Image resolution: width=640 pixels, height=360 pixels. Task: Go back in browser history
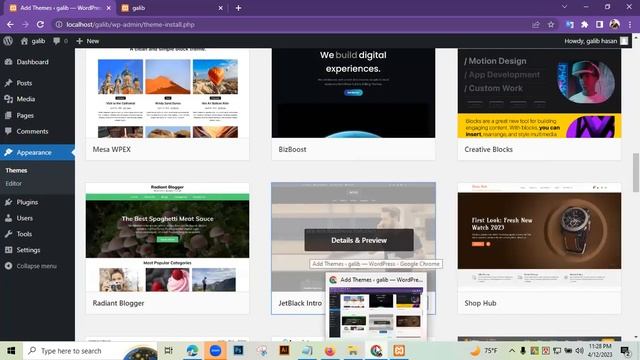click(x=10, y=24)
